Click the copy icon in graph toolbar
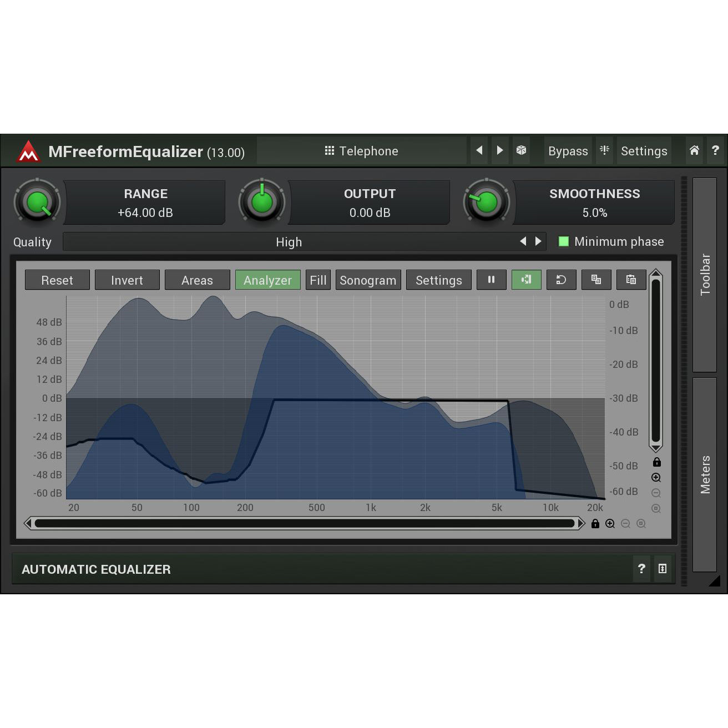Screen dimensions: 728x728 (x=596, y=280)
